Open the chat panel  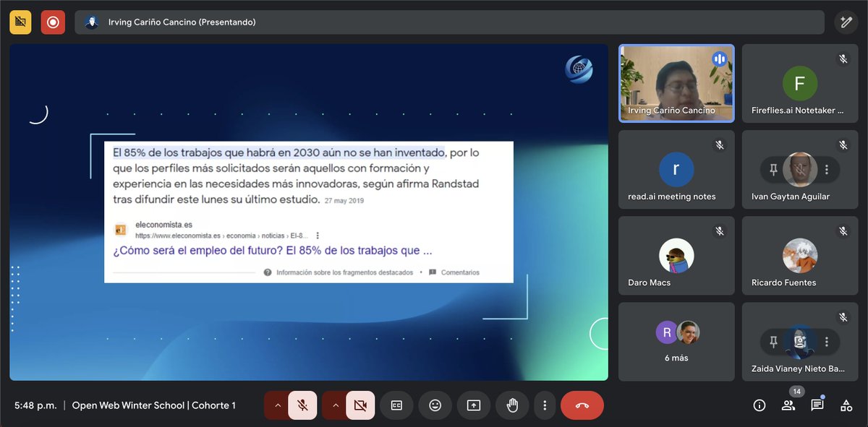817,405
